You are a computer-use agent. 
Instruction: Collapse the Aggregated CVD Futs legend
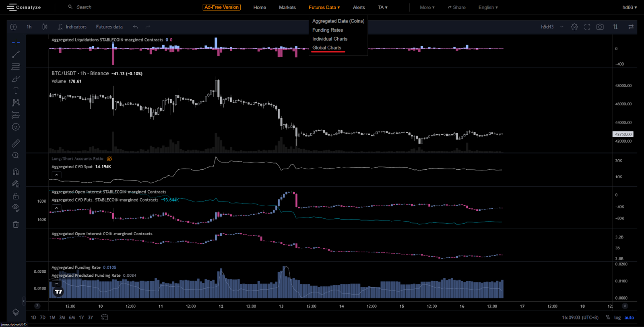pos(57,208)
